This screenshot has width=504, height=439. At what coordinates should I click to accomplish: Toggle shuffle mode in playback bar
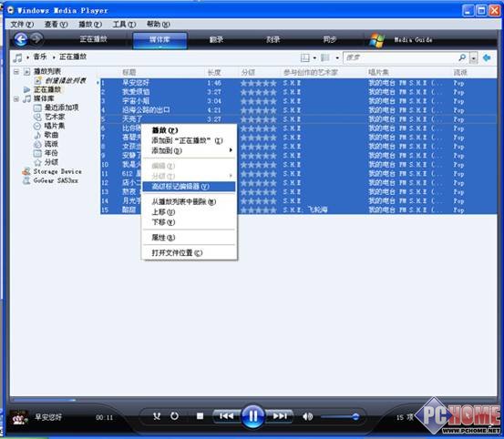tap(157, 416)
